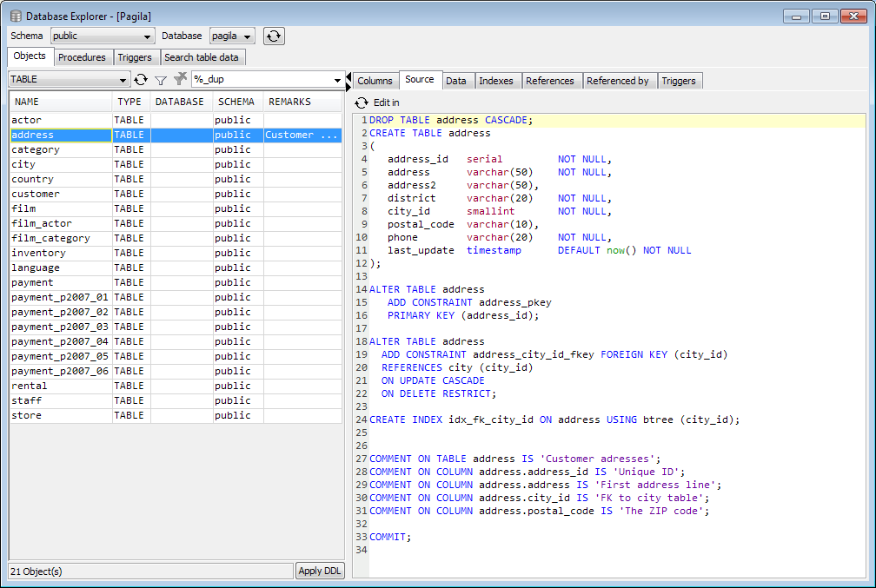Open the %_dup filter history dropdown
The height and width of the screenshot is (588, 876).
click(x=337, y=81)
